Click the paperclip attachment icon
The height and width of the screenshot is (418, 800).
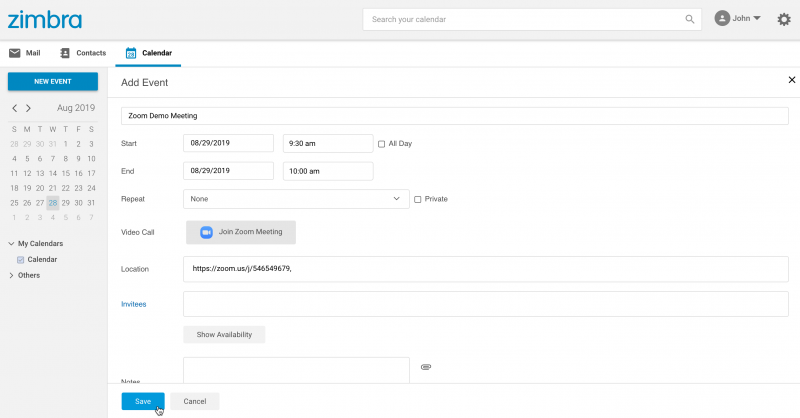tap(426, 367)
